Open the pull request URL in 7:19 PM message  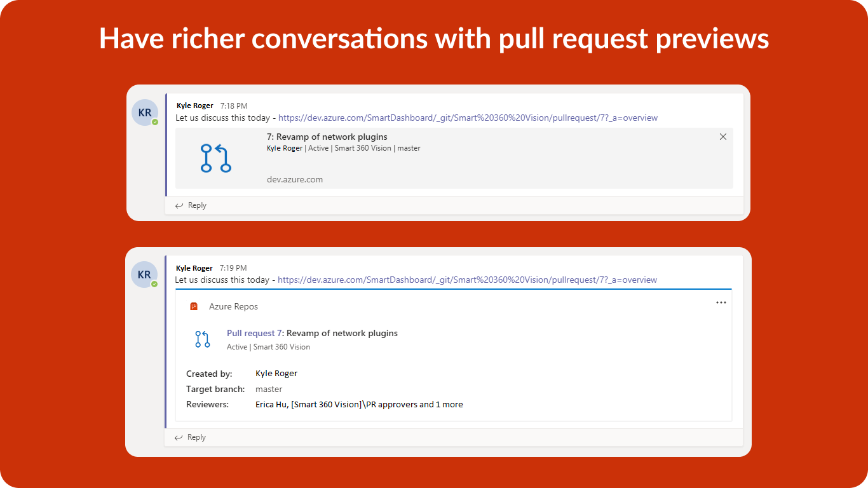(467, 280)
